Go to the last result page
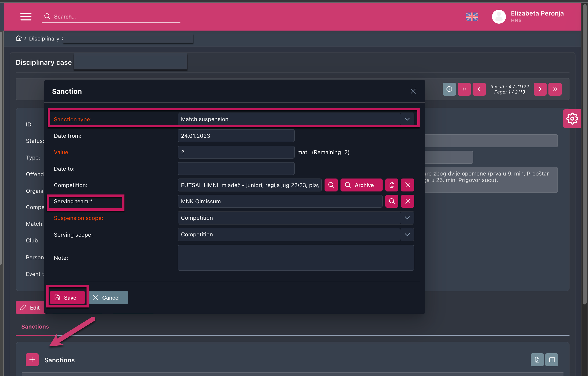The image size is (588, 376). point(555,89)
